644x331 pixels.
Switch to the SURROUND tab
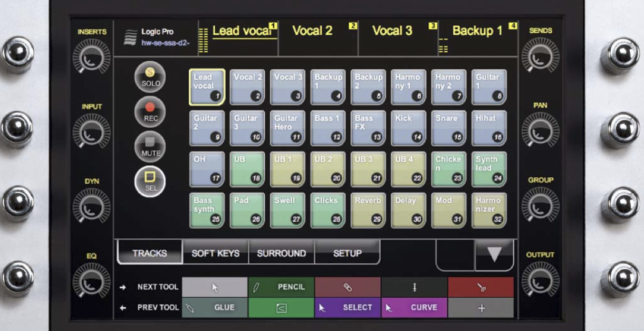(281, 253)
